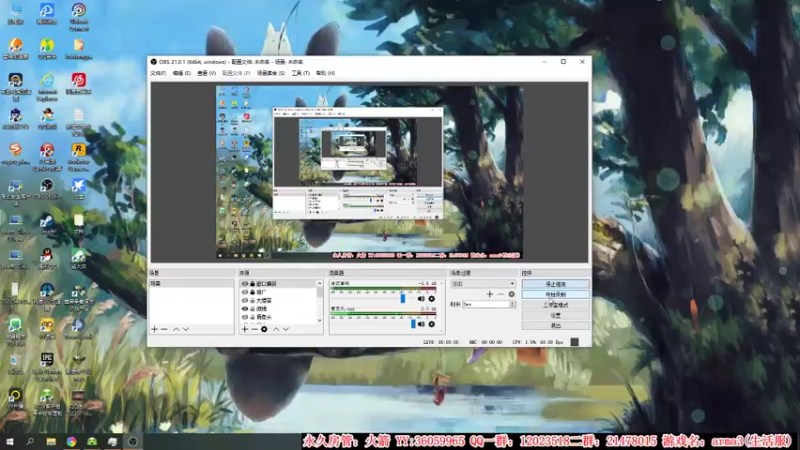Open the 编辑(E) Edit menu
This screenshot has height=450, width=800.
(x=182, y=73)
